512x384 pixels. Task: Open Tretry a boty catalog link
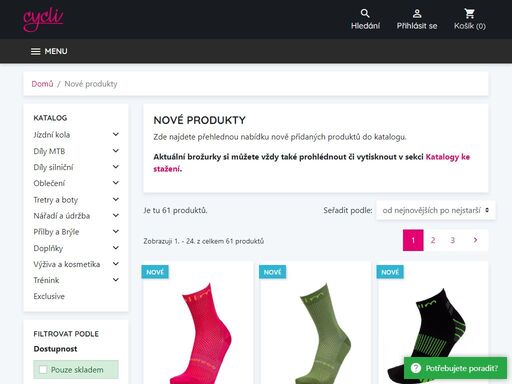point(55,200)
